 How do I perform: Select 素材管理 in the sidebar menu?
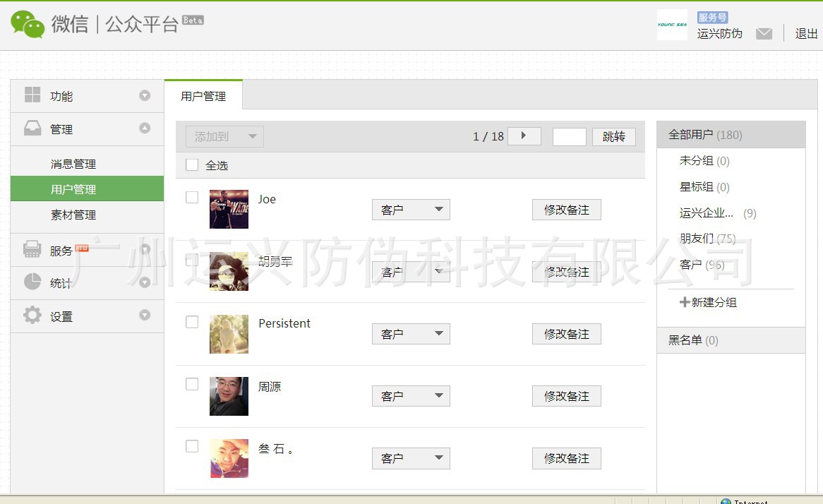click(73, 215)
